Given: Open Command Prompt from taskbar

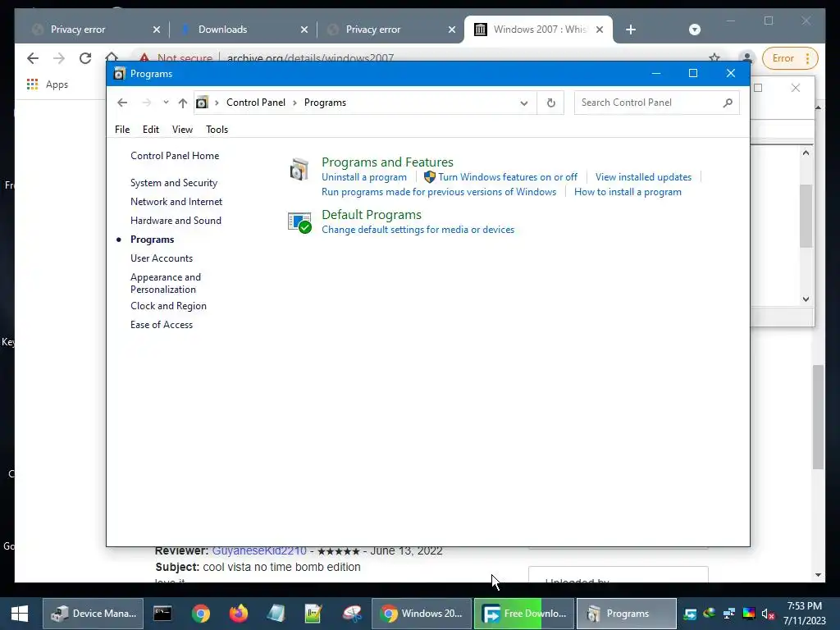Looking at the screenshot, I should pyautogui.click(x=162, y=614).
